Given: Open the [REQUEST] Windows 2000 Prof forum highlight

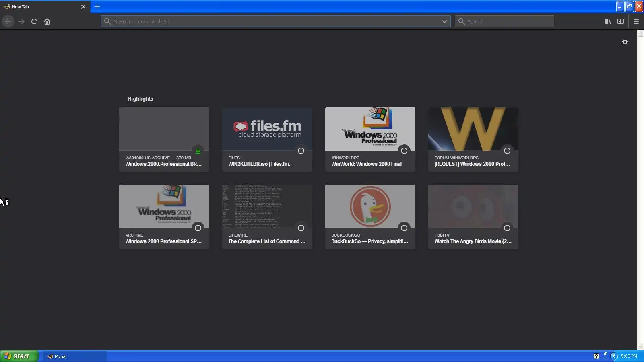Looking at the screenshot, I should (473, 139).
